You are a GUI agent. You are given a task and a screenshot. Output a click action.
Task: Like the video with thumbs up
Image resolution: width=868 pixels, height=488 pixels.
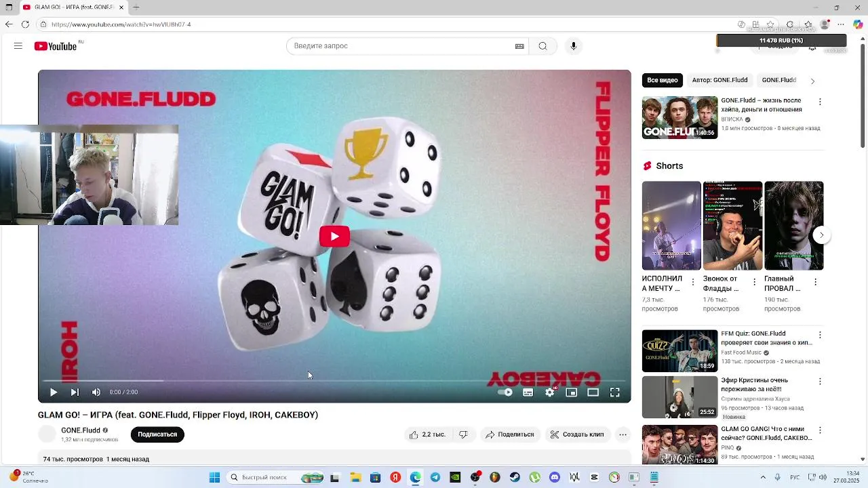427,434
